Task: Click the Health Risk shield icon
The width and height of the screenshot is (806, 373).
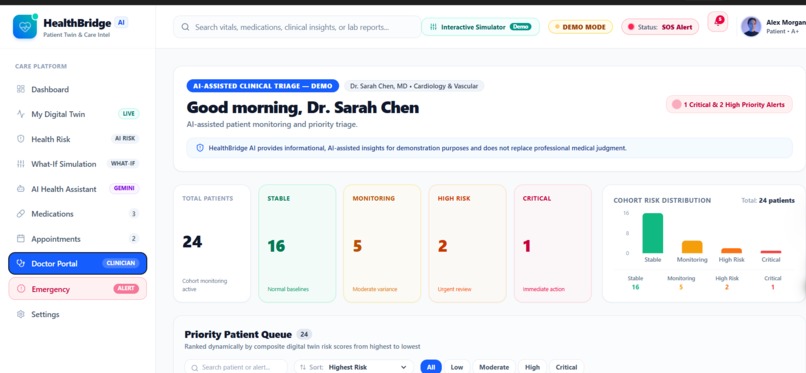Action: pyautogui.click(x=21, y=139)
